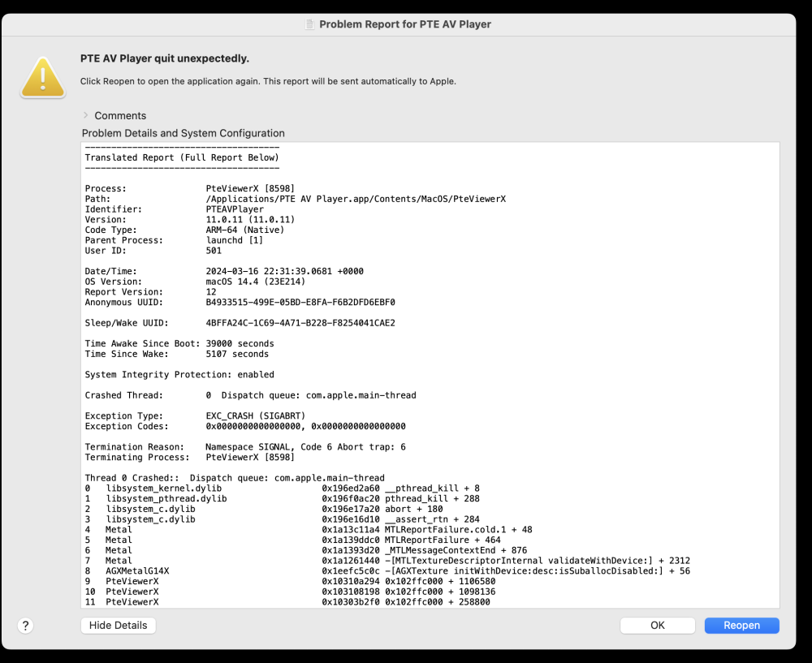Screen dimensions: 812x663
Task: Click the AGXMetalG14X stack frame line
Action: tap(387, 571)
